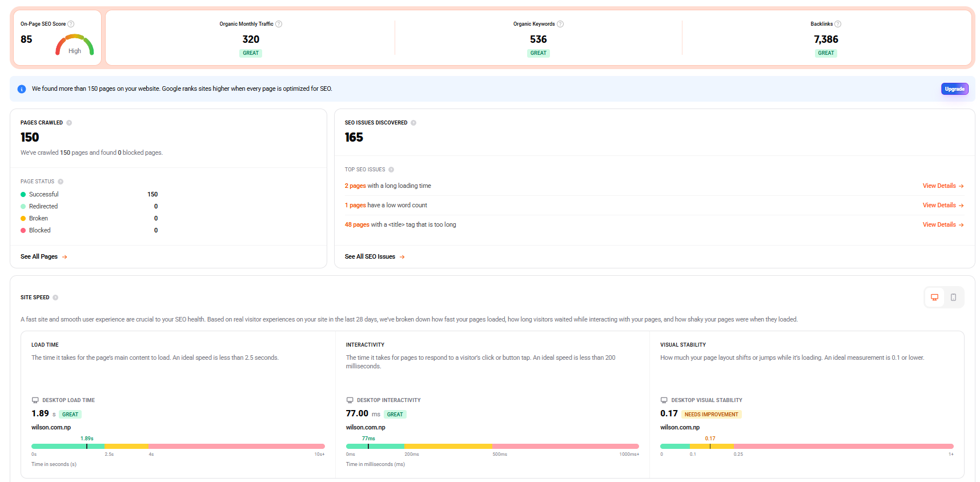Screen dimensions: 980x482
Task: Click the '1 pages' low word count issue
Action: 355,206
